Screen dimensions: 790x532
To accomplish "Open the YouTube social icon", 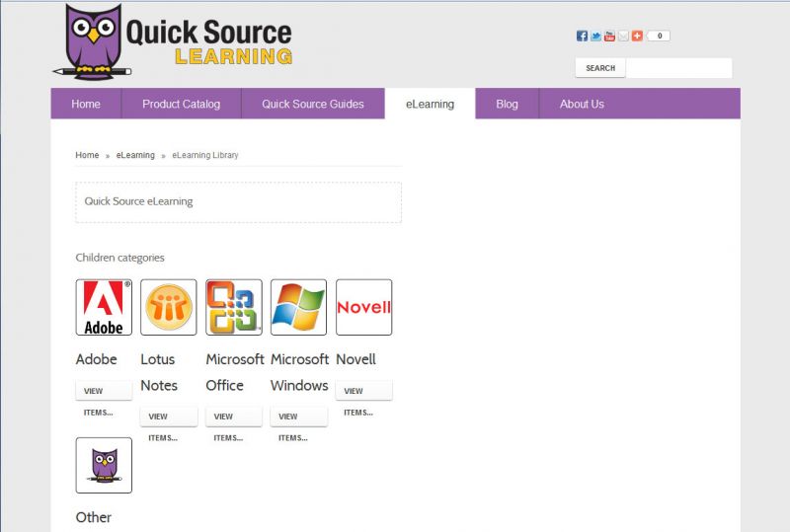I will [x=609, y=36].
